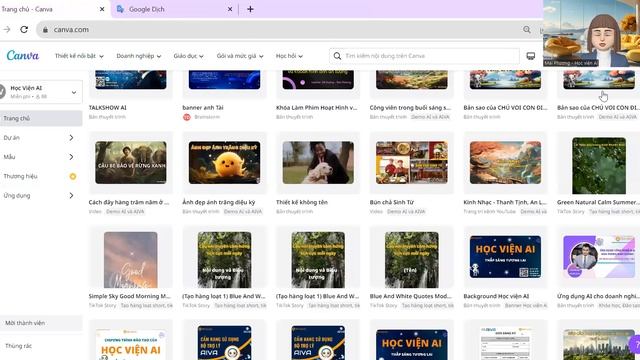Open Thiết kế không tên thumbnail
Viewport: 640px width, 360px height.
pyautogui.click(x=318, y=162)
